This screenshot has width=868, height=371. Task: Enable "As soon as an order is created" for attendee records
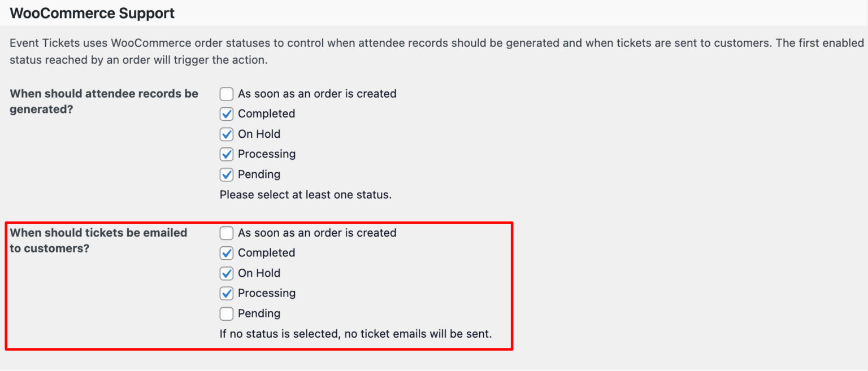pyautogui.click(x=227, y=94)
